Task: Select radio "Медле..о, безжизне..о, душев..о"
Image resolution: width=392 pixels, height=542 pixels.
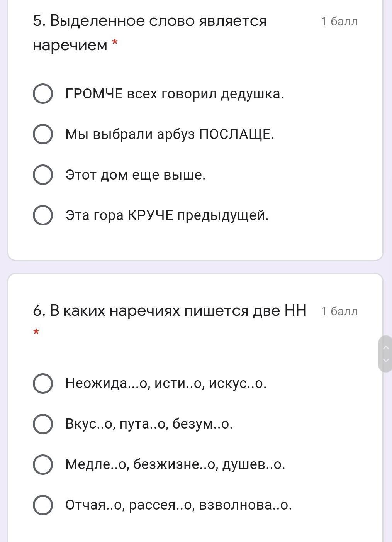Action: [43, 464]
